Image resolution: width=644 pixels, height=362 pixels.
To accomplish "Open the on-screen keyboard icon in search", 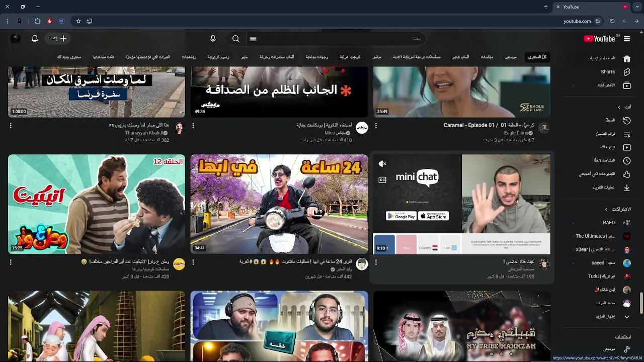I will 253,39.
